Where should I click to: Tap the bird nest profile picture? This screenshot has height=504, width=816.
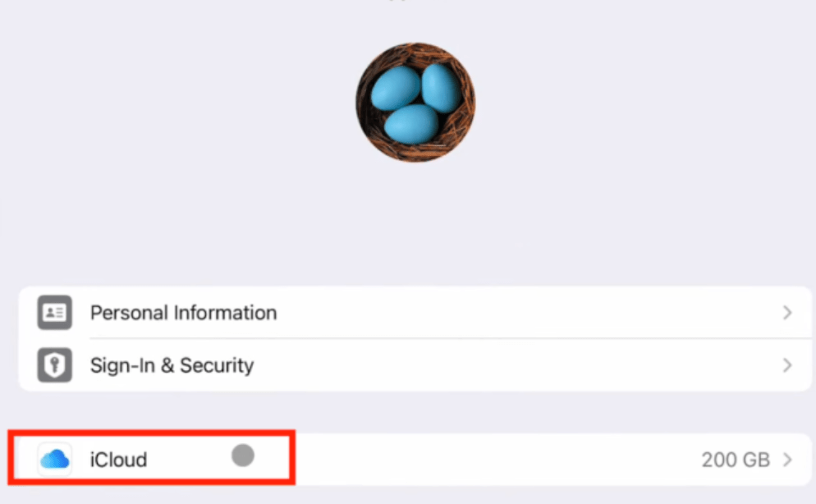[x=415, y=103]
